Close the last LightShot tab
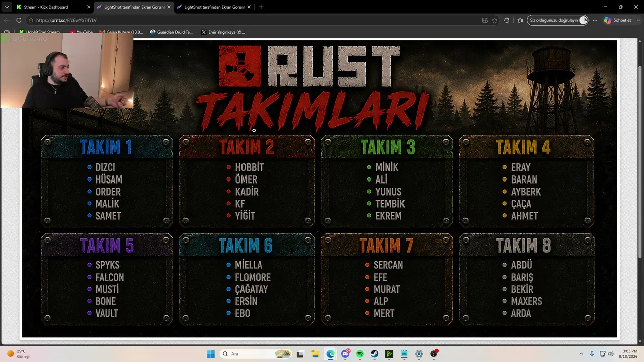This screenshot has width=644, height=362. click(249, 7)
